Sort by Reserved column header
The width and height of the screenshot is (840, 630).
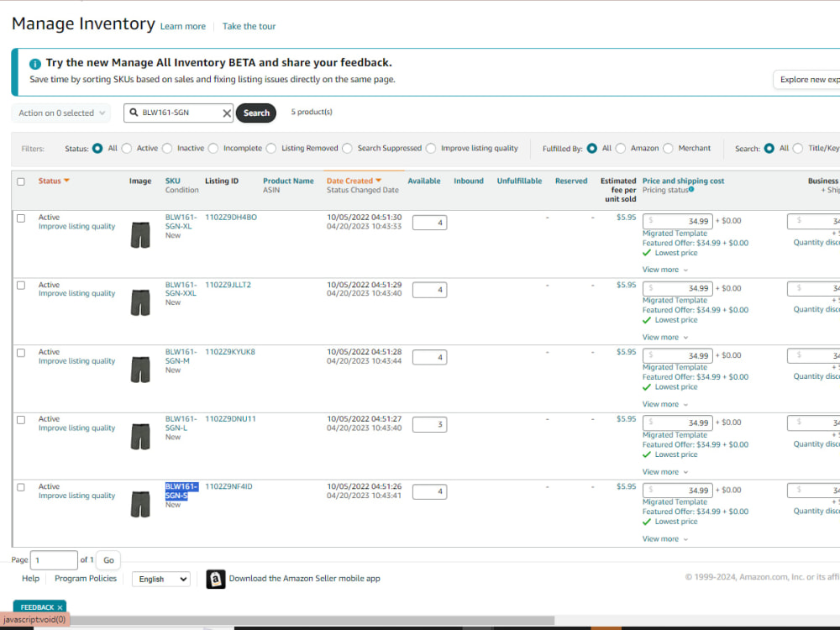click(571, 181)
